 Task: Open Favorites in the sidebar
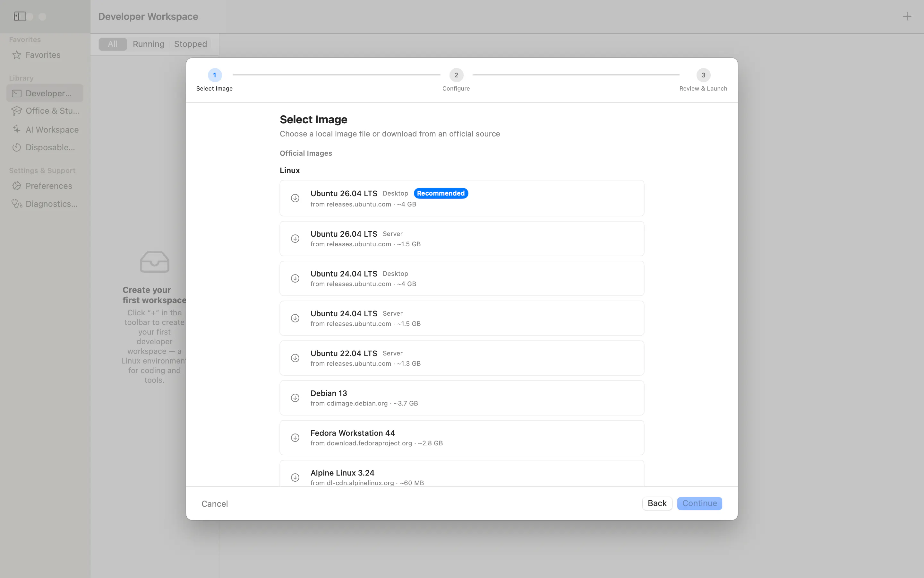click(x=45, y=55)
